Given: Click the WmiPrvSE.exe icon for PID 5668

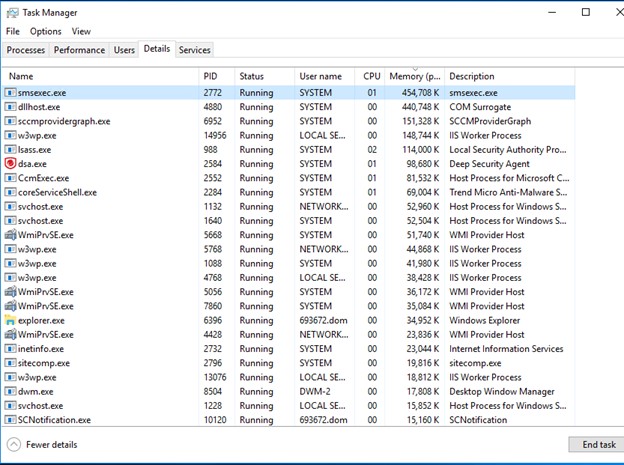Looking at the screenshot, I should [10, 235].
